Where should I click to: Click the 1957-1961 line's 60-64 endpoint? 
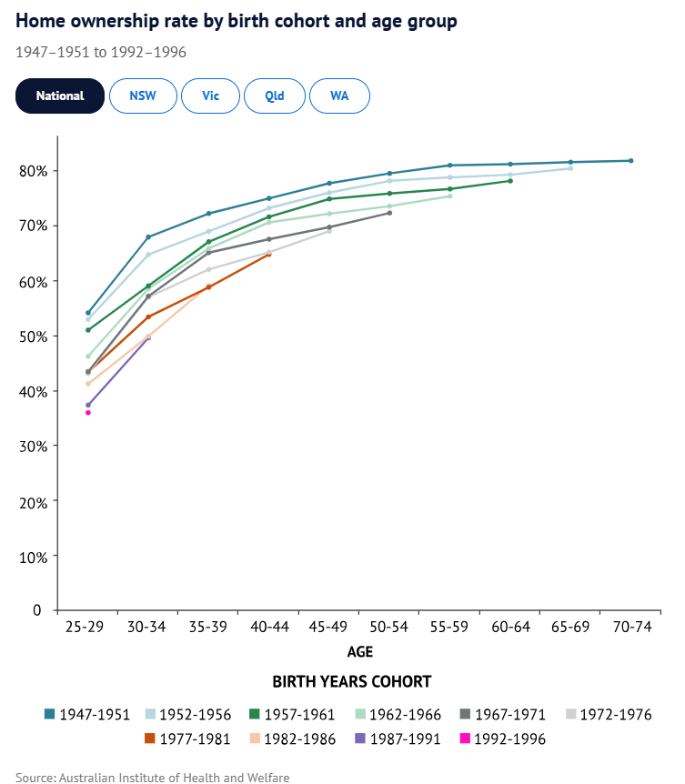510,181
